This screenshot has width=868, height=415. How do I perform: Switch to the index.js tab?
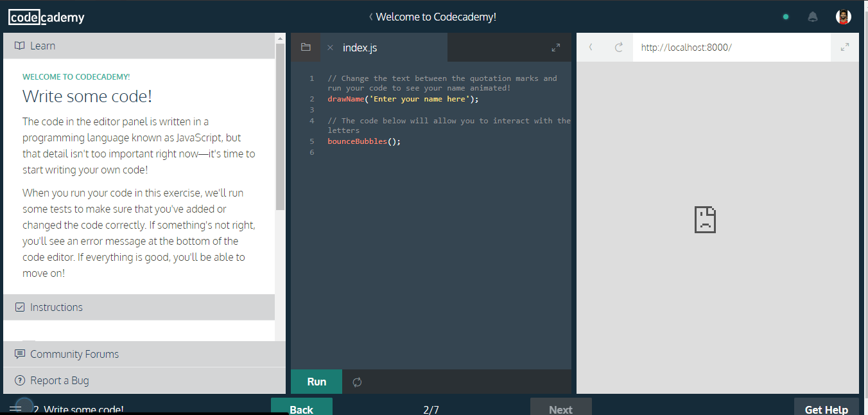click(361, 47)
